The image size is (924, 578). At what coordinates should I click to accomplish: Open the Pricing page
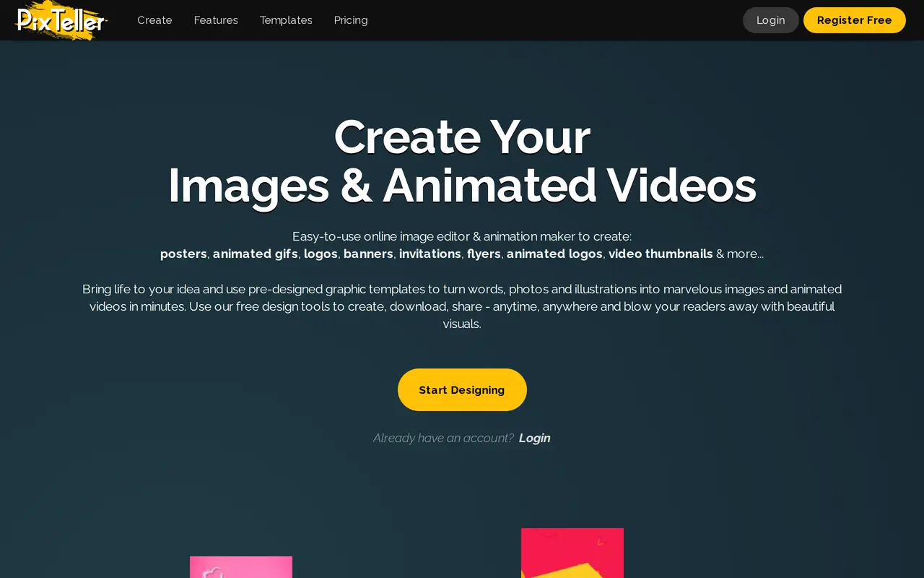(x=351, y=20)
